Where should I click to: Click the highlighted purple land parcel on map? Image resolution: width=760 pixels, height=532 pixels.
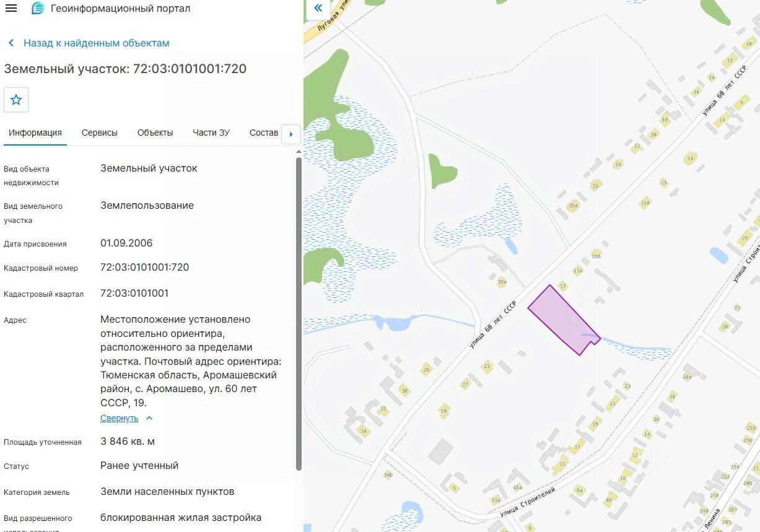[562, 320]
